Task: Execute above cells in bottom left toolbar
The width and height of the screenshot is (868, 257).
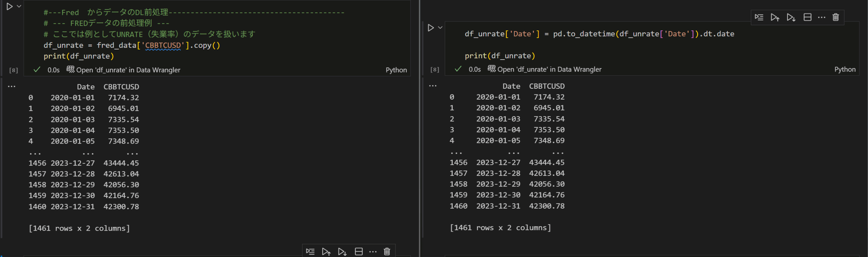Action: 326,252
